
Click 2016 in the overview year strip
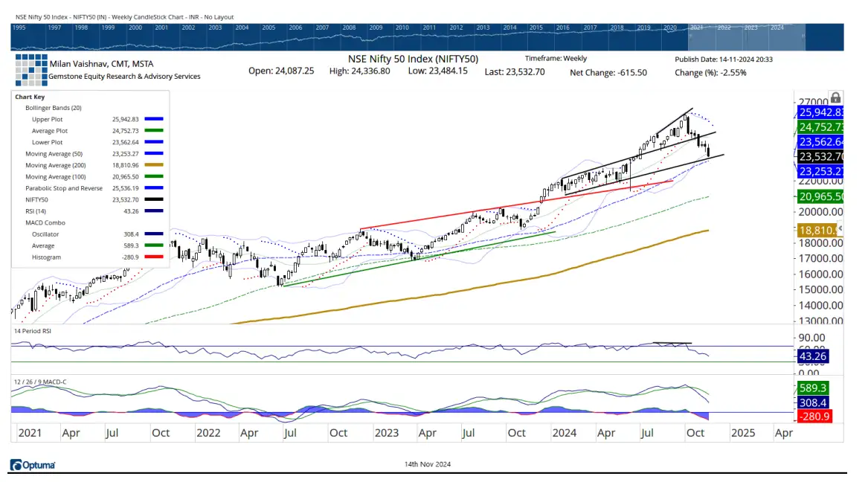click(562, 28)
